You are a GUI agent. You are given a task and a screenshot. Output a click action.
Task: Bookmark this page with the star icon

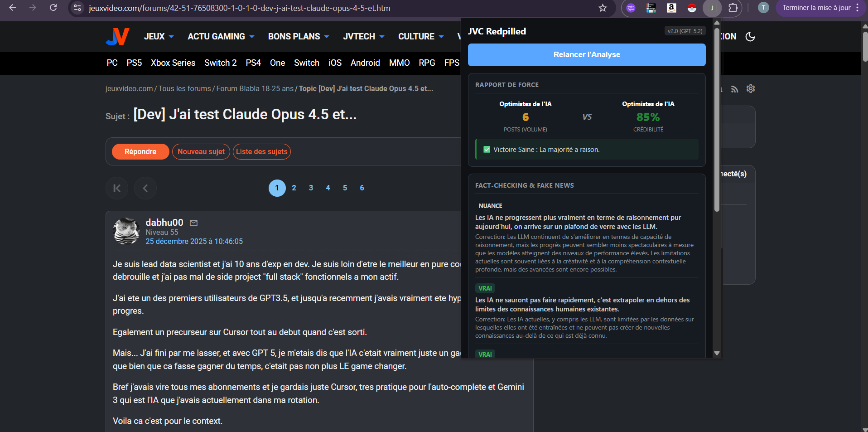pyautogui.click(x=603, y=8)
